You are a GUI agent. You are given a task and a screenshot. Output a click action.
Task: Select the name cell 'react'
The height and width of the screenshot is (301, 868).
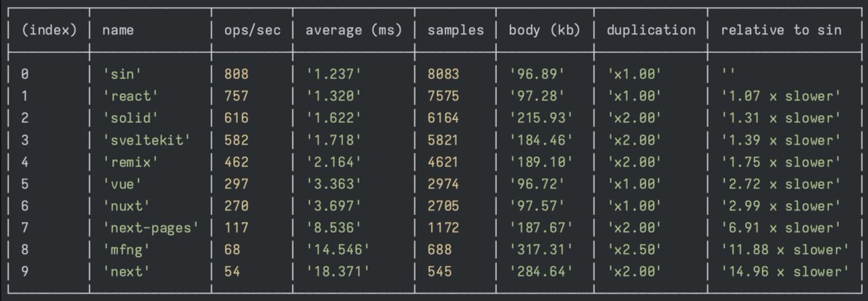tap(130, 96)
